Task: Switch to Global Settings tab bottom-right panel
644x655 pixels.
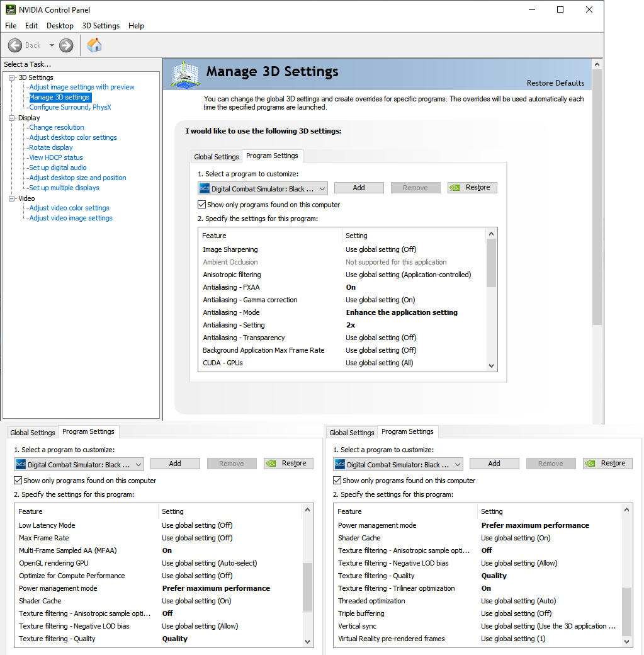Action: point(352,433)
